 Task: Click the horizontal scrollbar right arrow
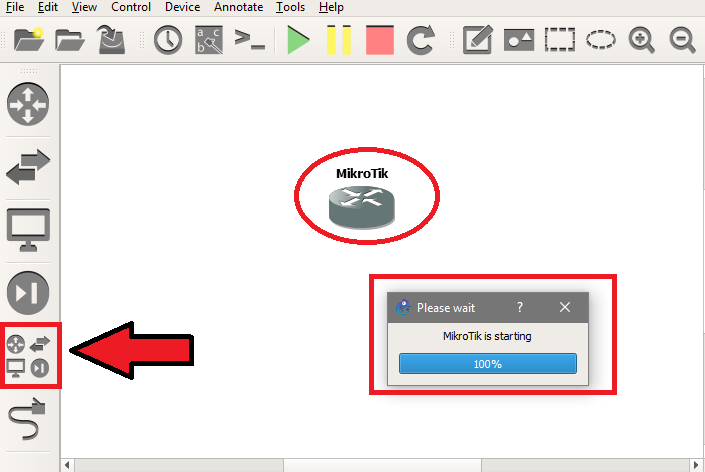point(696,465)
